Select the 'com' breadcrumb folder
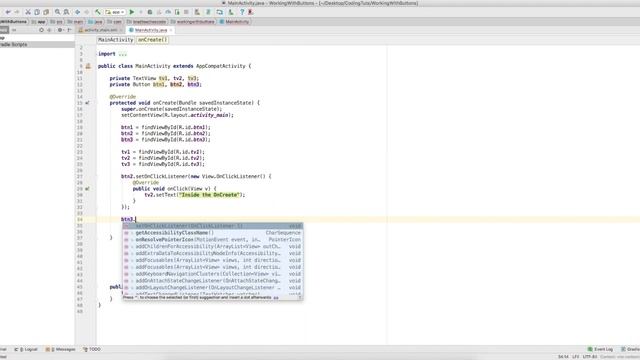 tap(114, 22)
